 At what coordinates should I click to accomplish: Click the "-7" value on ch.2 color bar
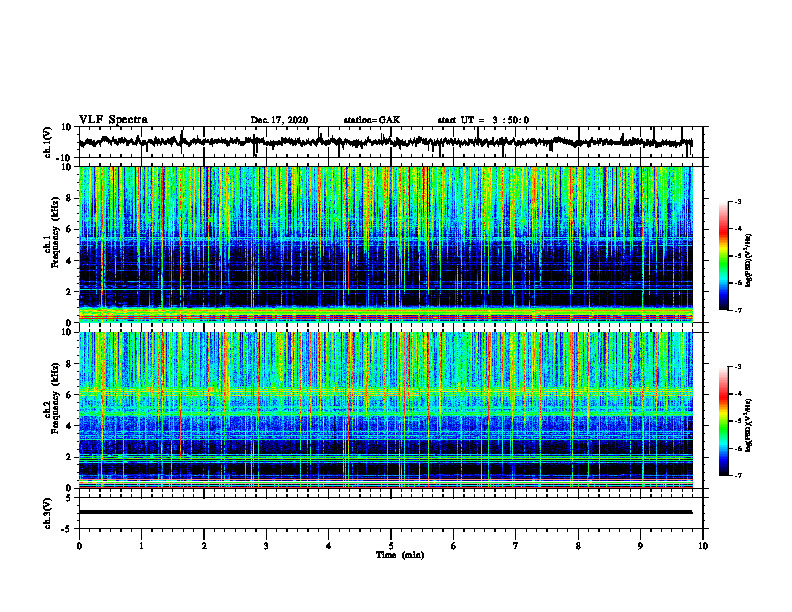(738, 475)
